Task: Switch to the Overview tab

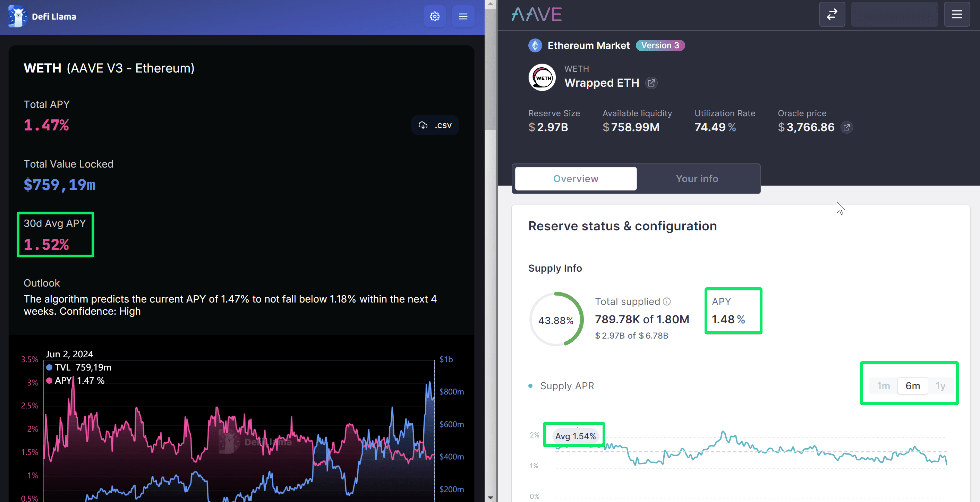Action: coord(576,179)
